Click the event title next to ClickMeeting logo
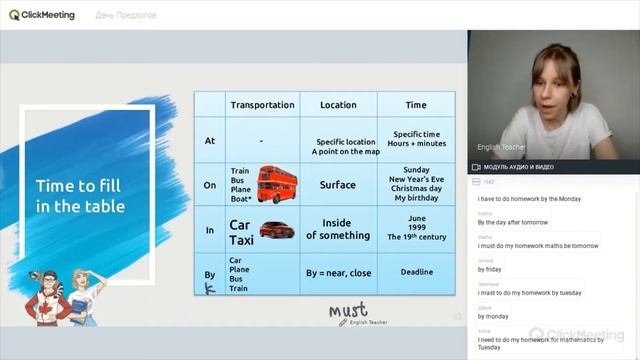The width and height of the screenshot is (640, 360). [x=126, y=15]
